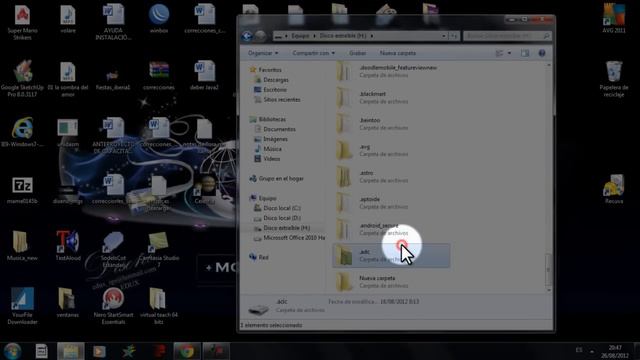Select the .avg folder

391,150
